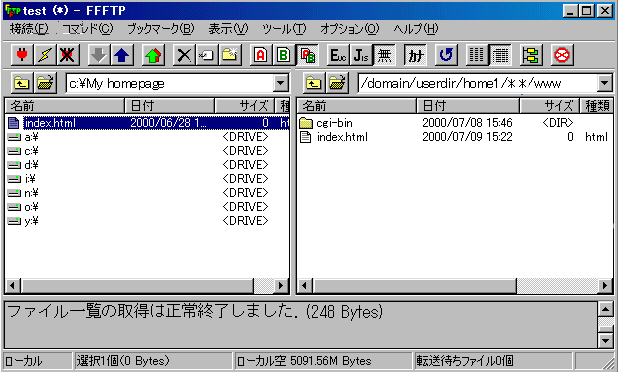Click the Download arrow icon
Viewport: 618px width, 372px height.
point(99,55)
